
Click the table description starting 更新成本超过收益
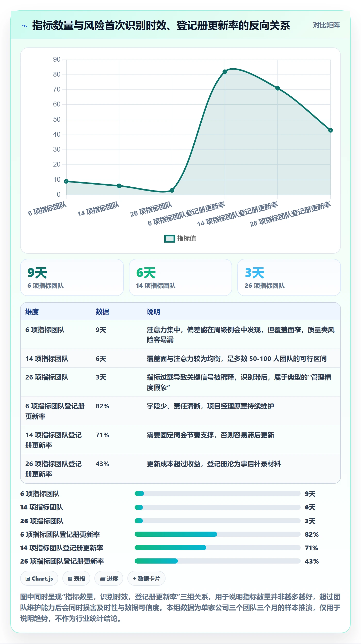tap(214, 464)
